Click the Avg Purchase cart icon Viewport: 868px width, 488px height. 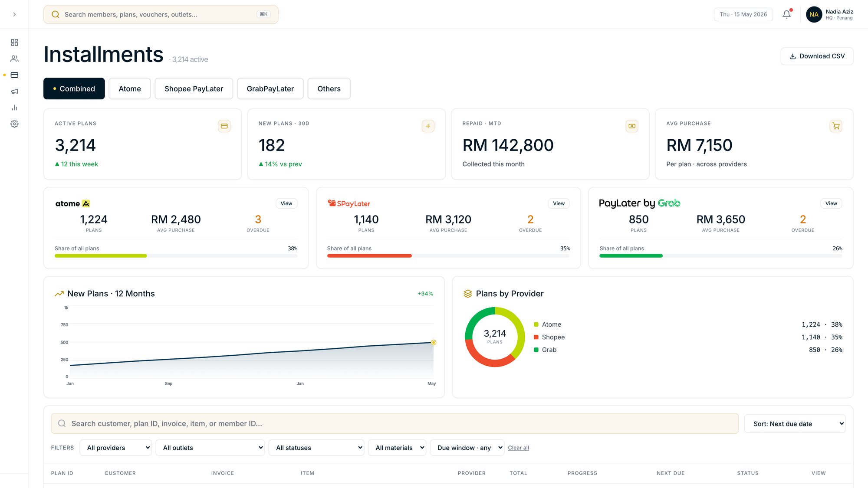[836, 126]
